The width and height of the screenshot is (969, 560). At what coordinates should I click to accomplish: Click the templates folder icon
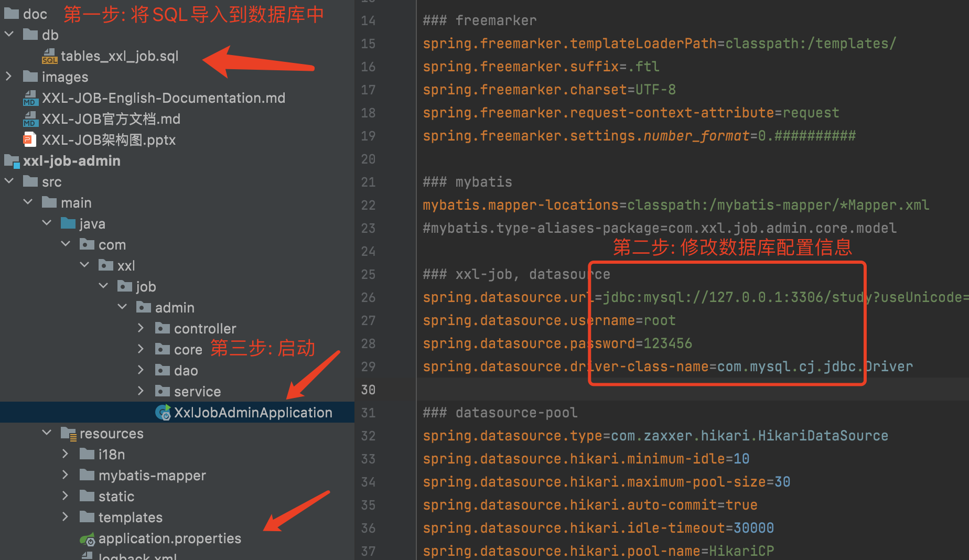(87, 517)
